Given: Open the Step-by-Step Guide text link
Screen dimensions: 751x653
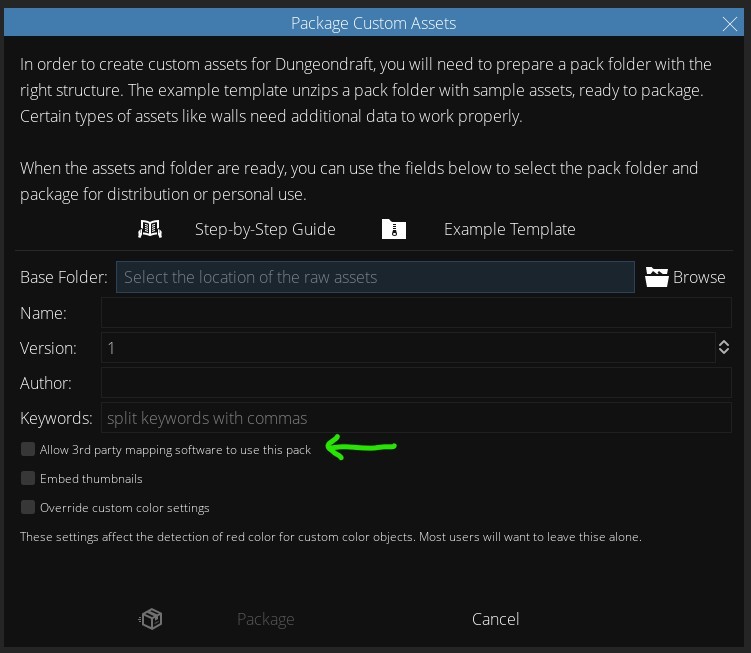Looking at the screenshot, I should [265, 229].
